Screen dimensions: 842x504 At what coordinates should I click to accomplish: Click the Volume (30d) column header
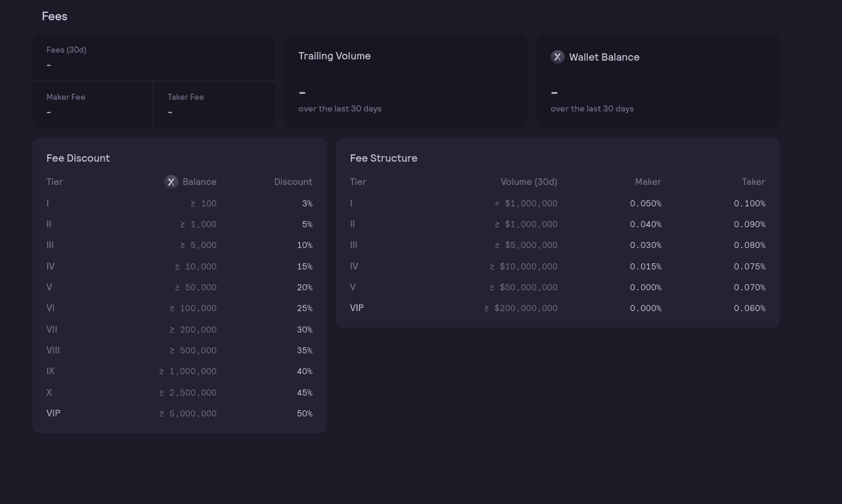[528, 181]
